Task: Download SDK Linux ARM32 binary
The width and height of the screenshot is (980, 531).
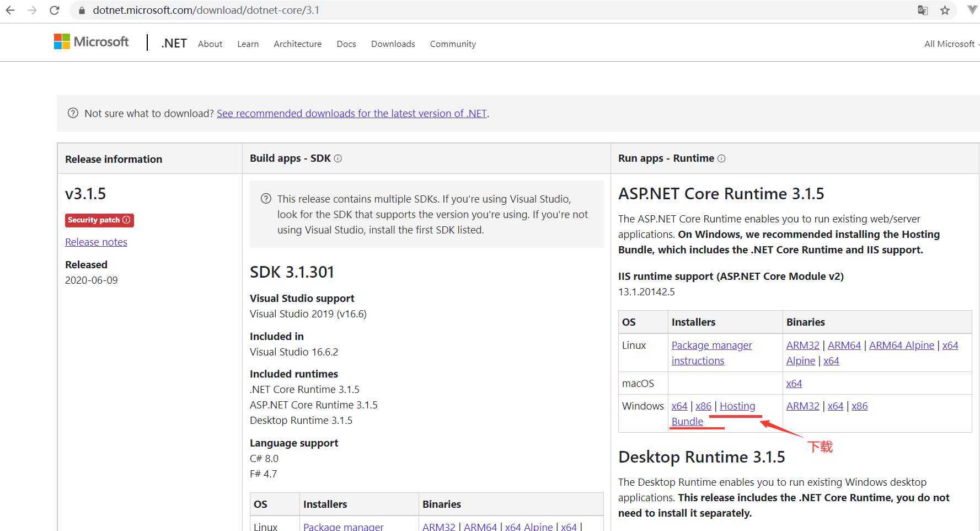Action: click(438, 527)
